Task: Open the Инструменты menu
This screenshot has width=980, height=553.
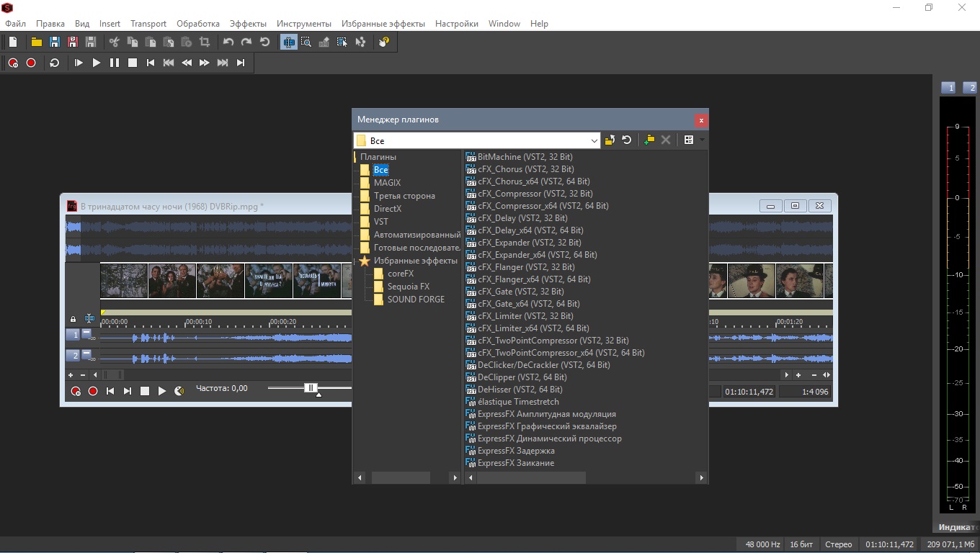Action: [x=303, y=24]
